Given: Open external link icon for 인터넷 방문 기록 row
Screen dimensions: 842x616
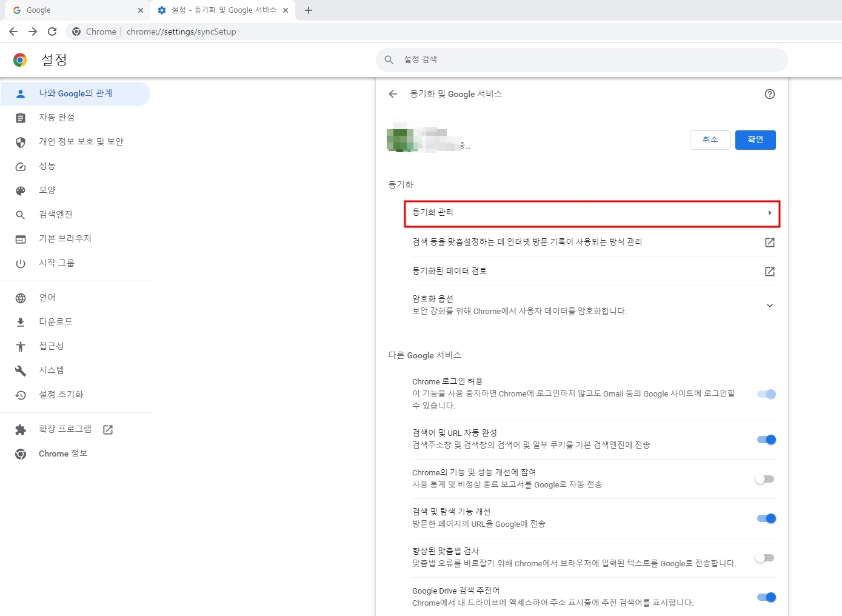Looking at the screenshot, I should point(770,242).
